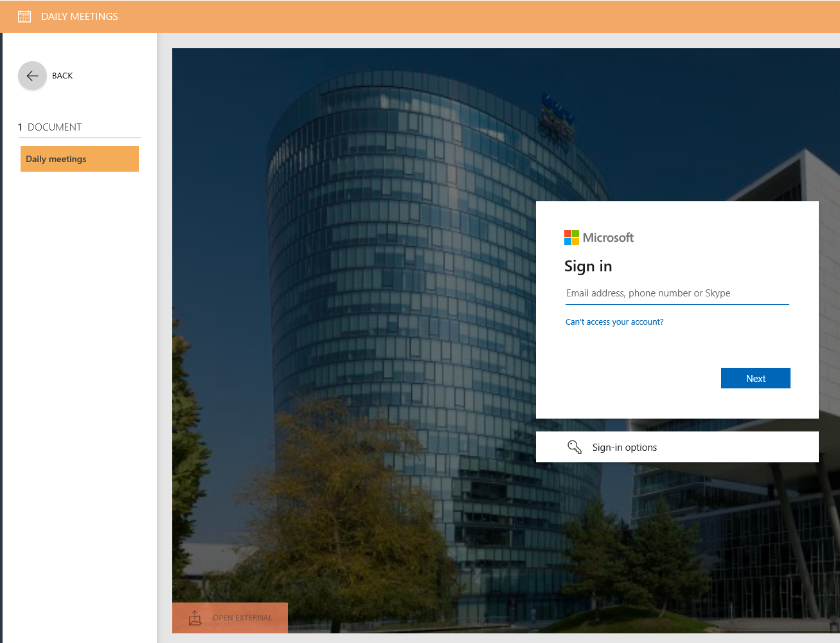Click the Microsoft wordmark text

(x=608, y=238)
